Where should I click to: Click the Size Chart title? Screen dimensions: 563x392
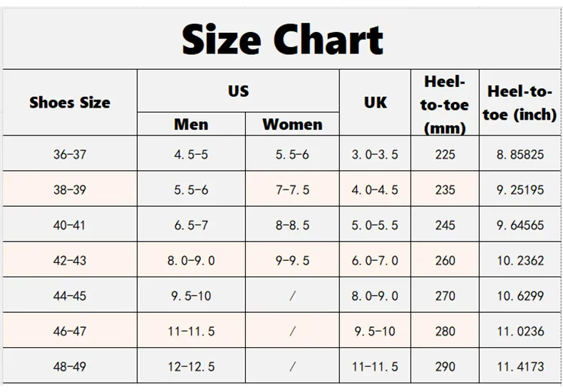tap(283, 40)
